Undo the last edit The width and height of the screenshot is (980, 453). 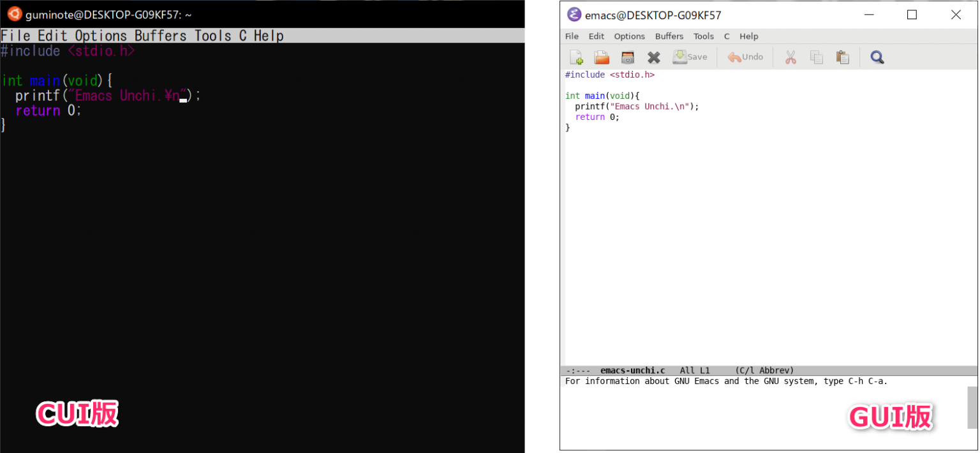click(744, 57)
